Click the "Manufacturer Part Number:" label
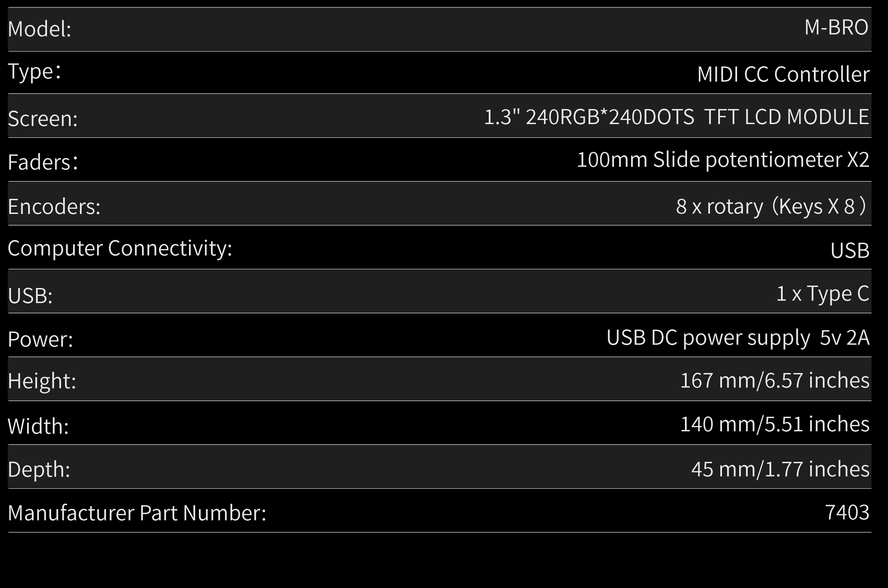Screen dimensions: 888x588 [x=137, y=513]
